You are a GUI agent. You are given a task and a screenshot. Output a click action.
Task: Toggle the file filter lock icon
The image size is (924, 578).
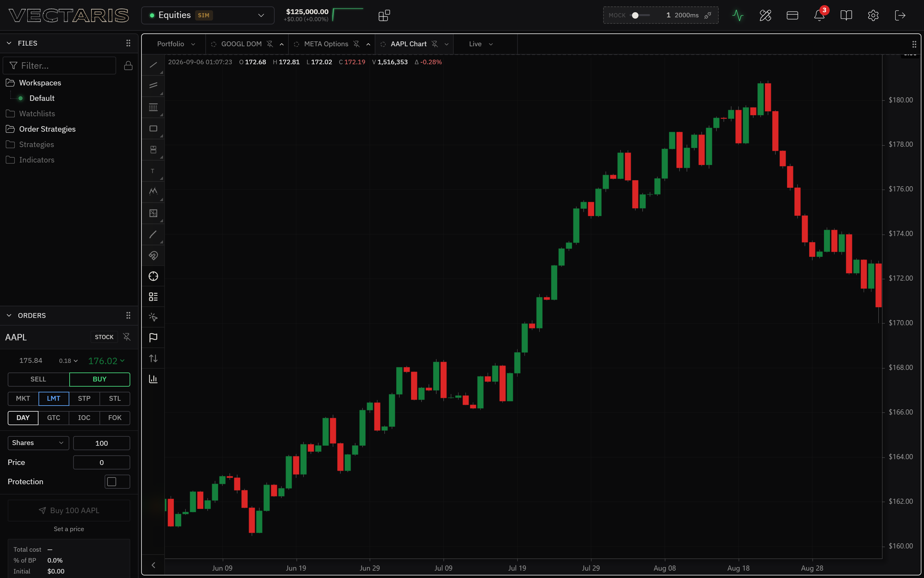(128, 66)
